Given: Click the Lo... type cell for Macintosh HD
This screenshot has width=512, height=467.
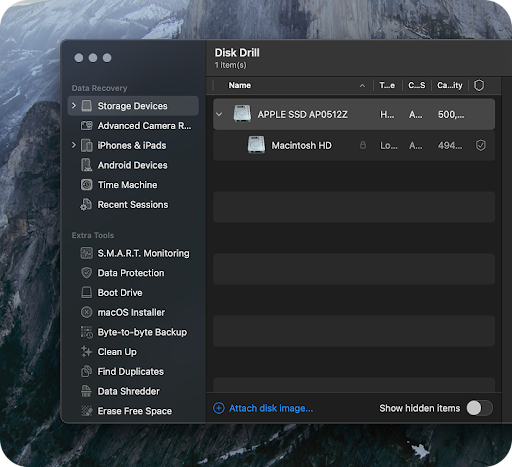Looking at the screenshot, I should click(389, 145).
